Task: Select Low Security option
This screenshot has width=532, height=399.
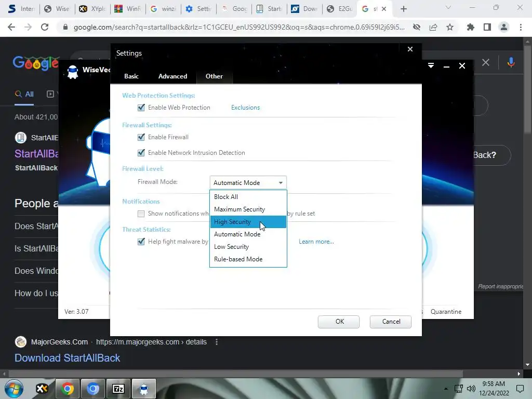Action: point(248,247)
